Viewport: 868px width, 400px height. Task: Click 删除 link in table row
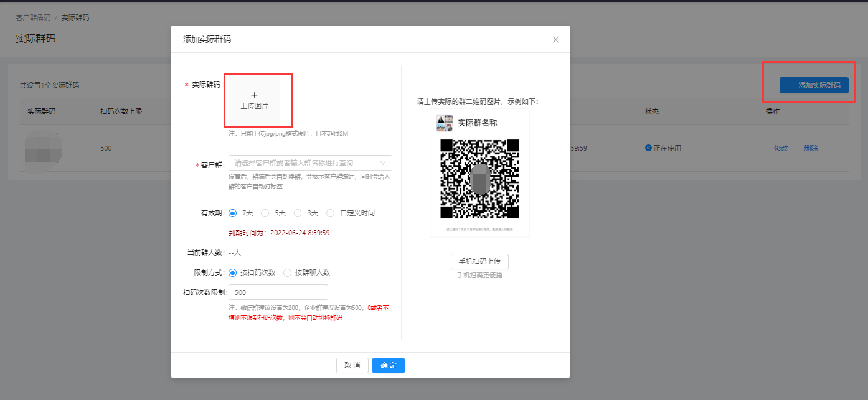coord(811,148)
